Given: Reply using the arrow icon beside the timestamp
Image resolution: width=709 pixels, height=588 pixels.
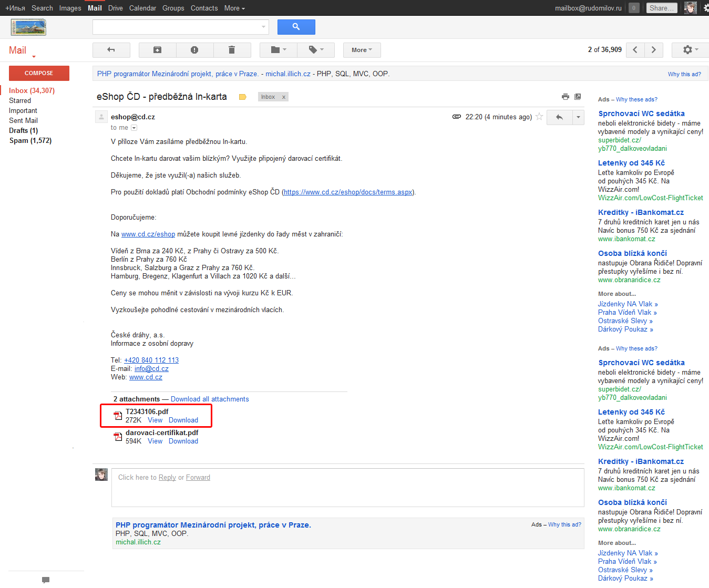Looking at the screenshot, I should coord(559,117).
